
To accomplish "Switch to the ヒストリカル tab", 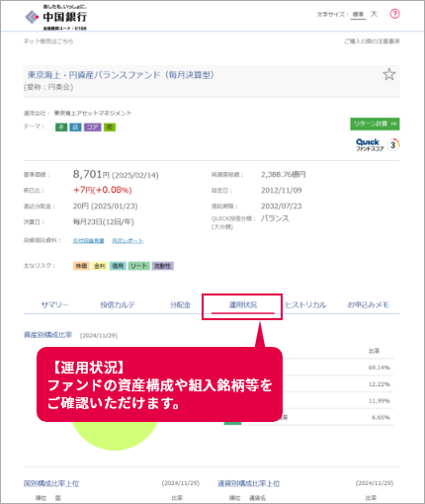I will tap(305, 304).
